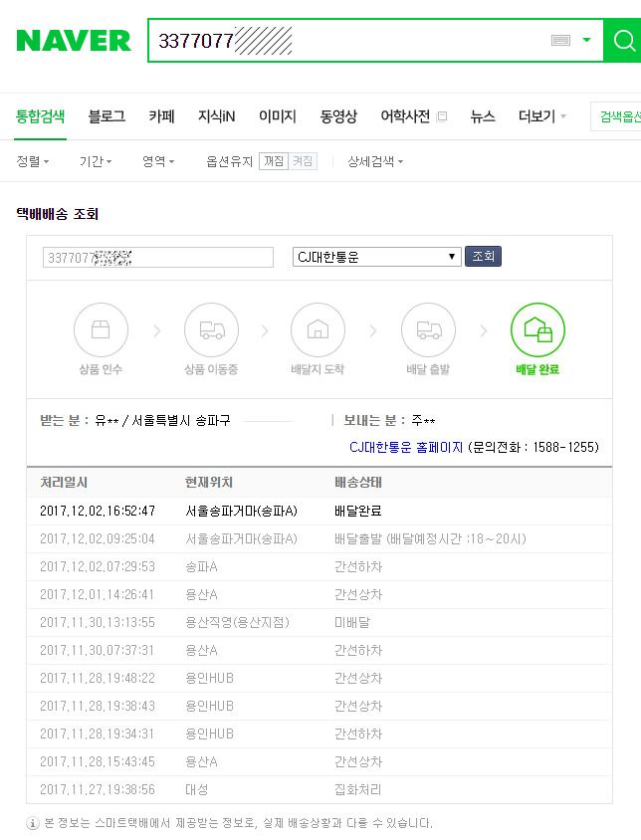Expand the 더보기 menu
This screenshot has height=840, width=641.
(541, 116)
